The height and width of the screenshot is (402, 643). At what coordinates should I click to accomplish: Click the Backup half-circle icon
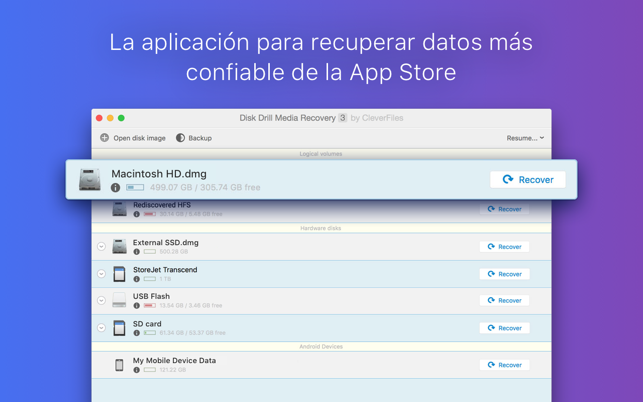click(180, 138)
